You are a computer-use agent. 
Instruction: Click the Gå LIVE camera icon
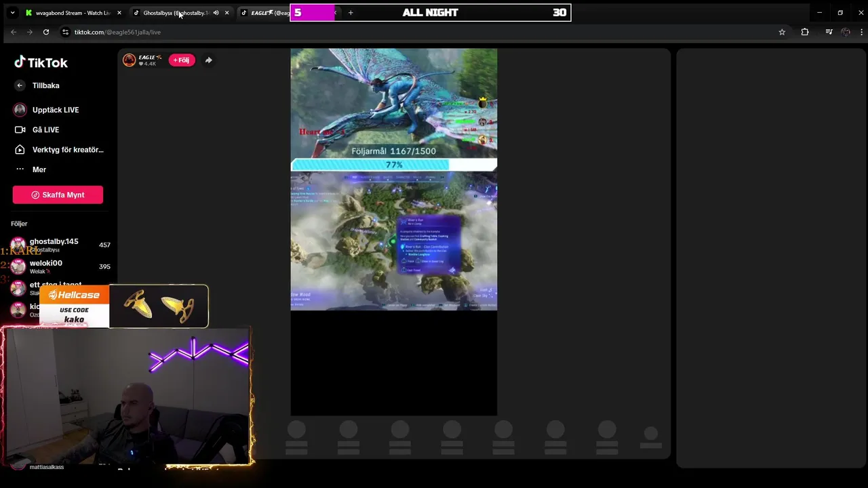click(20, 129)
